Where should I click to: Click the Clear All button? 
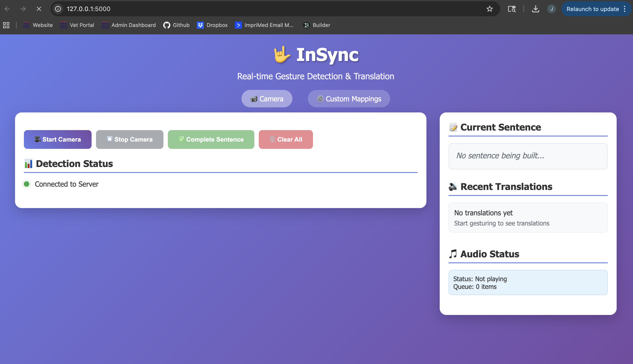pyautogui.click(x=286, y=140)
